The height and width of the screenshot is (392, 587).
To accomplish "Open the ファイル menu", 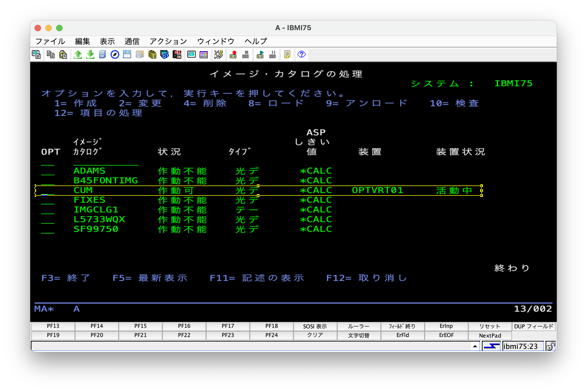I will click(x=50, y=41).
